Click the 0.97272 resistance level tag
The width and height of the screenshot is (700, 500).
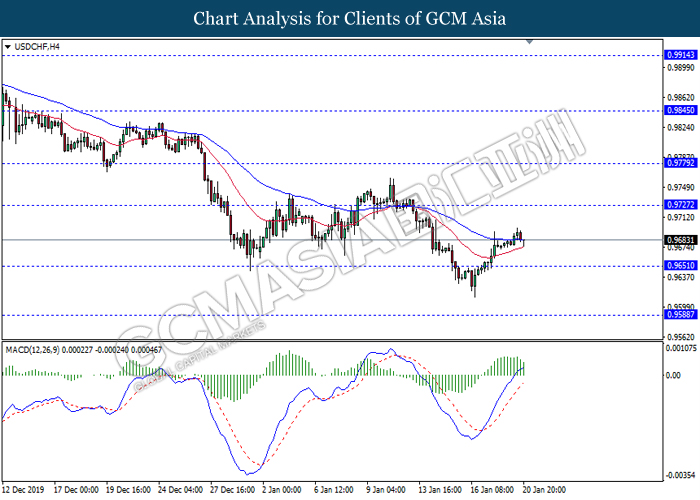click(679, 204)
